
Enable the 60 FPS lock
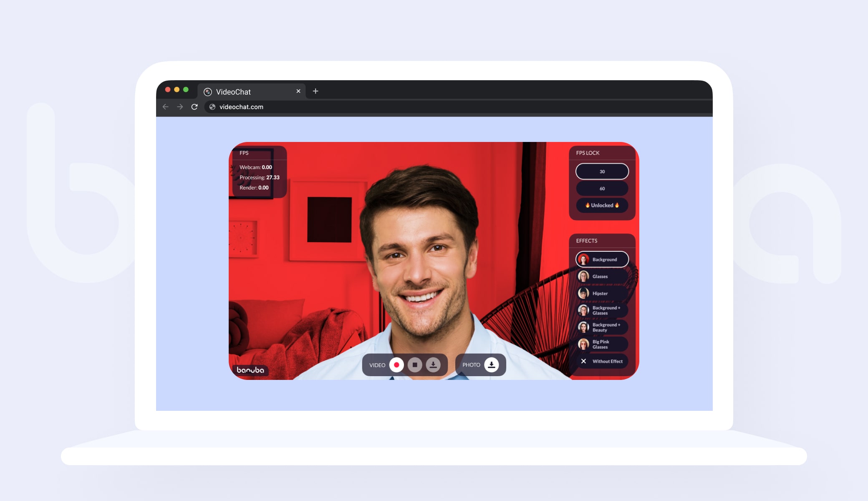601,189
